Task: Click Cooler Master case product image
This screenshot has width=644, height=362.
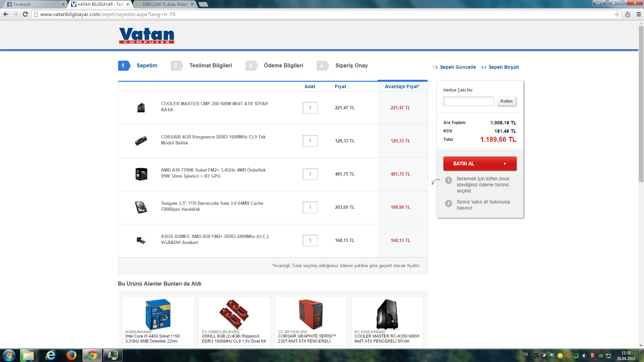Action: 141,108
